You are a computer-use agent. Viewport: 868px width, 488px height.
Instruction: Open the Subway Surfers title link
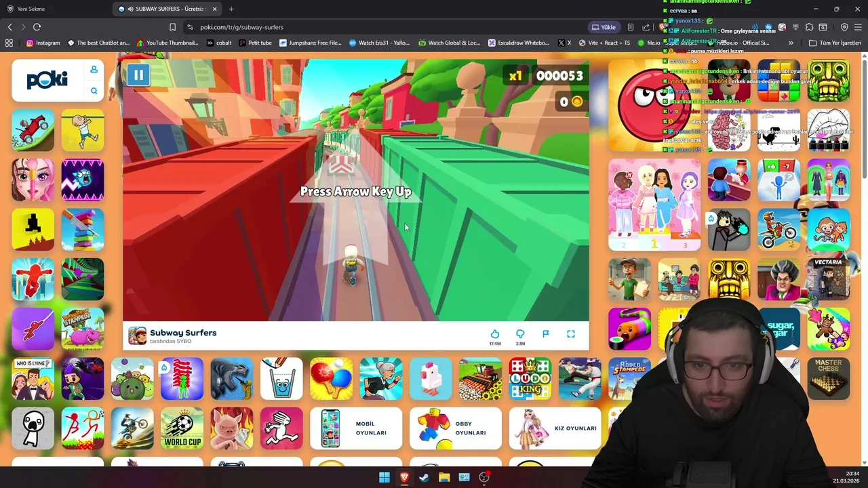pos(183,333)
